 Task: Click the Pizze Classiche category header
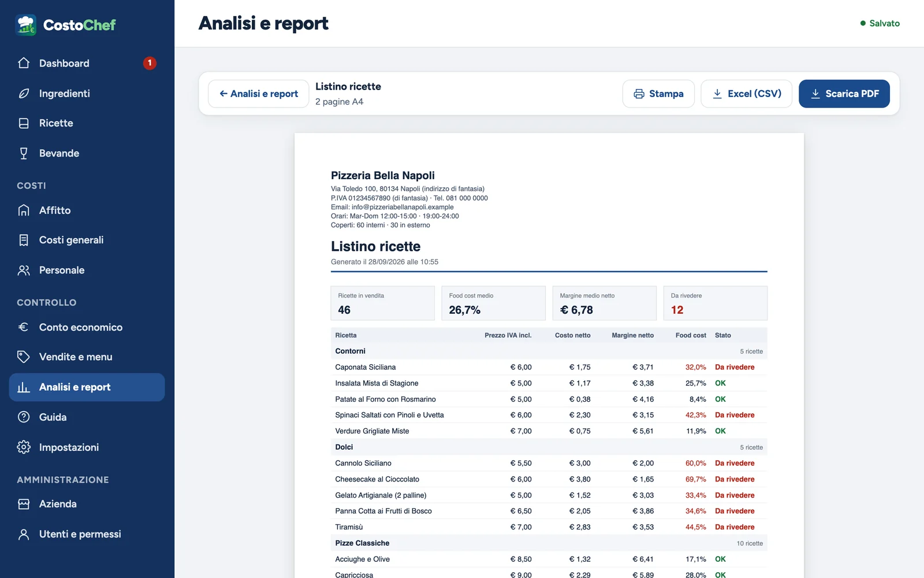tap(549, 543)
